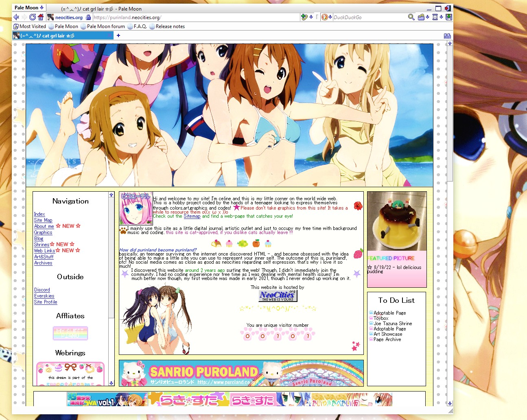Screen dimensions: 527x420
Task: Click the paw print icon
Action: point(123,230)
